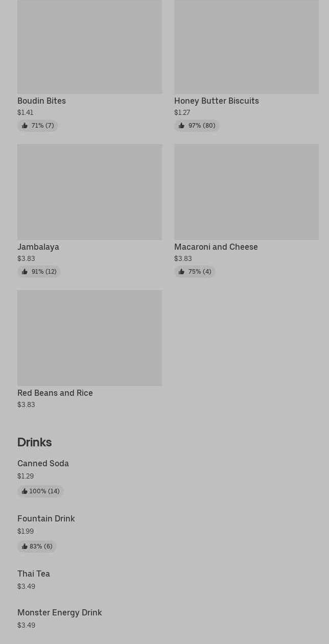Click thumbs-up icon under Jambalaya
Viewport: 329px width, 644px height.
(25, 272)
